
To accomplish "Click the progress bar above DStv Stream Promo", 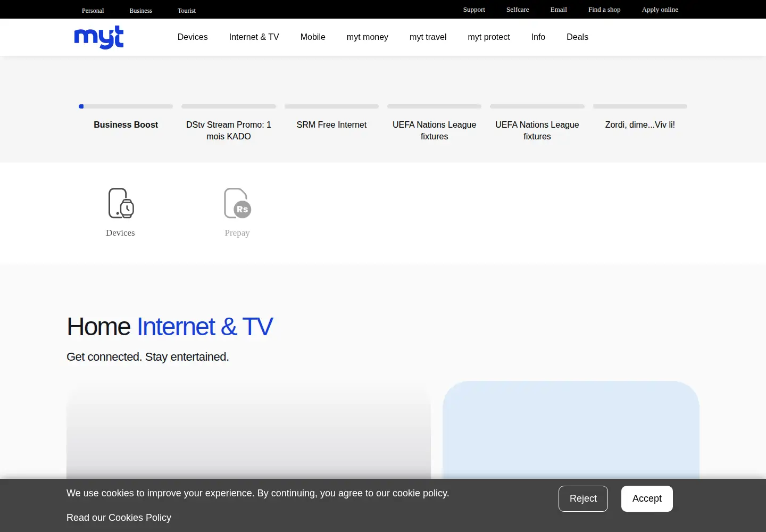I will click(229, 106).
